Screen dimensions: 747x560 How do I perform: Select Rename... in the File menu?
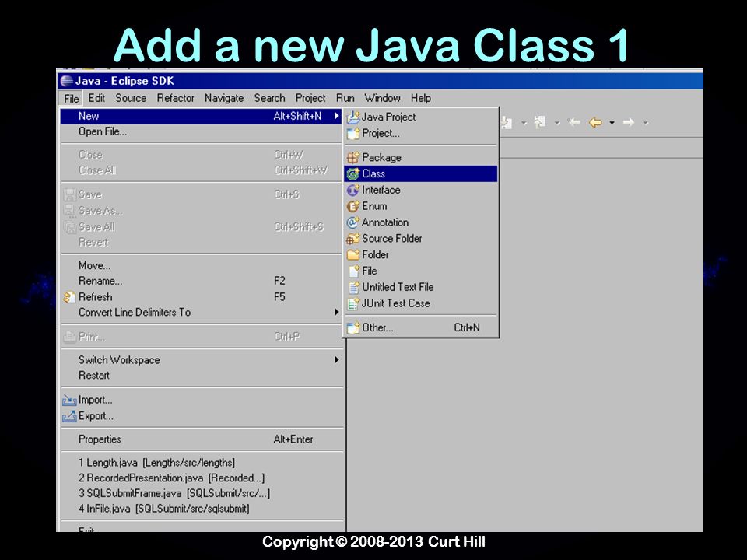[x=202, y=281]
